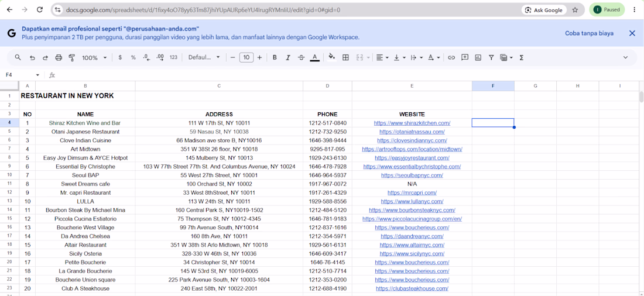Format as percent with % icon
The height and width of the screenshot is (296, 644).
[133, 57]
